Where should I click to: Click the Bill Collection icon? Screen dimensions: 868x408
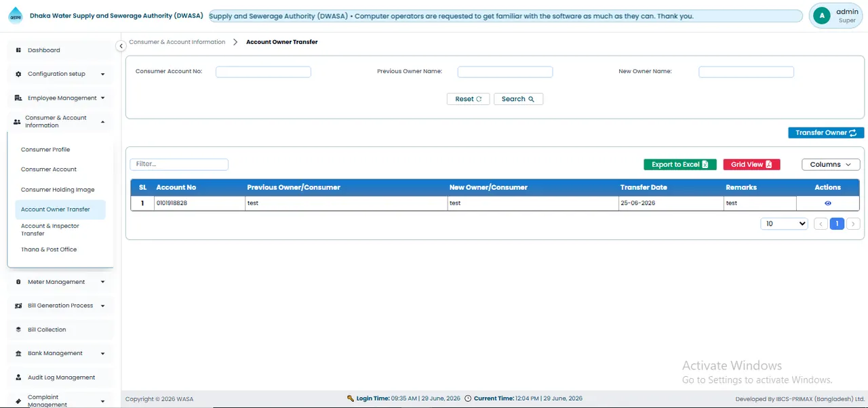pos(18,330)
